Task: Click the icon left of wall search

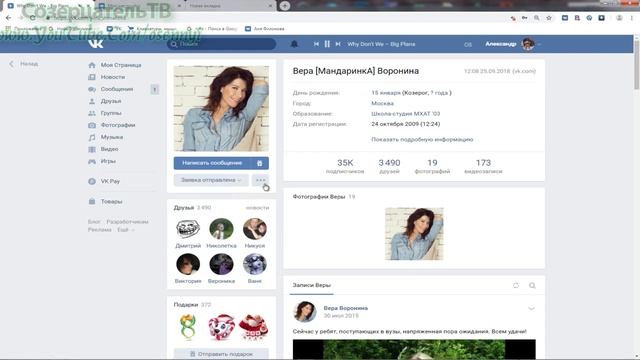Action: pos(516,285)
